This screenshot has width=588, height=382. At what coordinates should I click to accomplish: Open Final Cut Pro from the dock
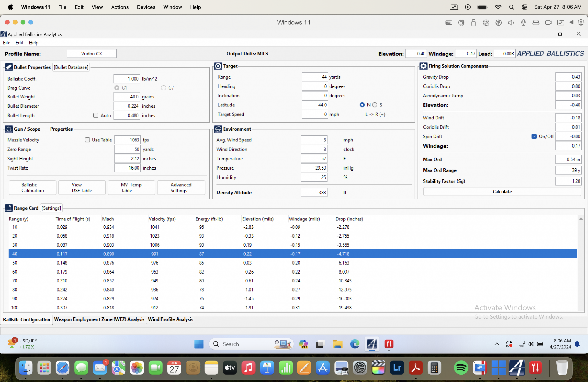point(378,368)
